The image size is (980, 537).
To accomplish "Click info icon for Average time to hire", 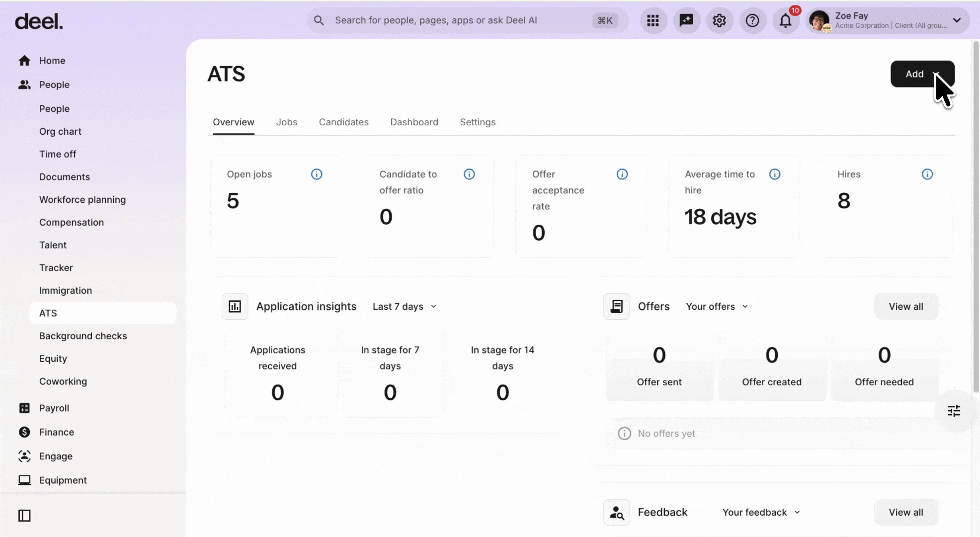I will (774, 174).
